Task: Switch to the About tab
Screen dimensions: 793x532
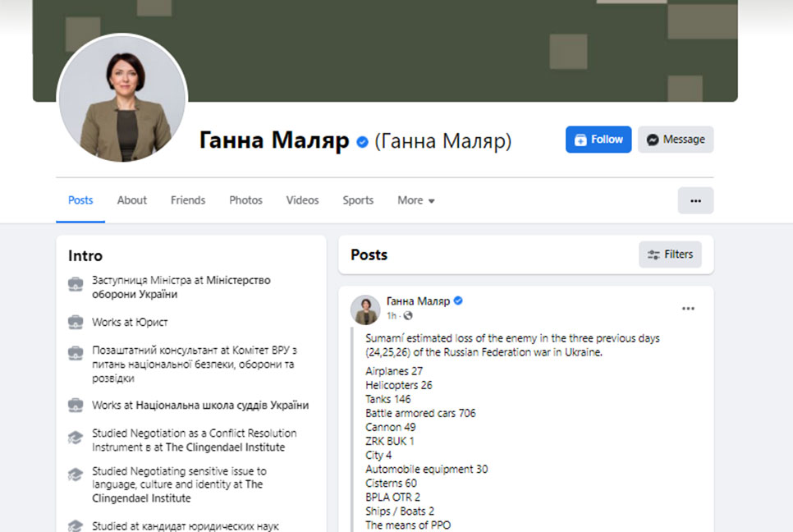Action: coord(132,201)
